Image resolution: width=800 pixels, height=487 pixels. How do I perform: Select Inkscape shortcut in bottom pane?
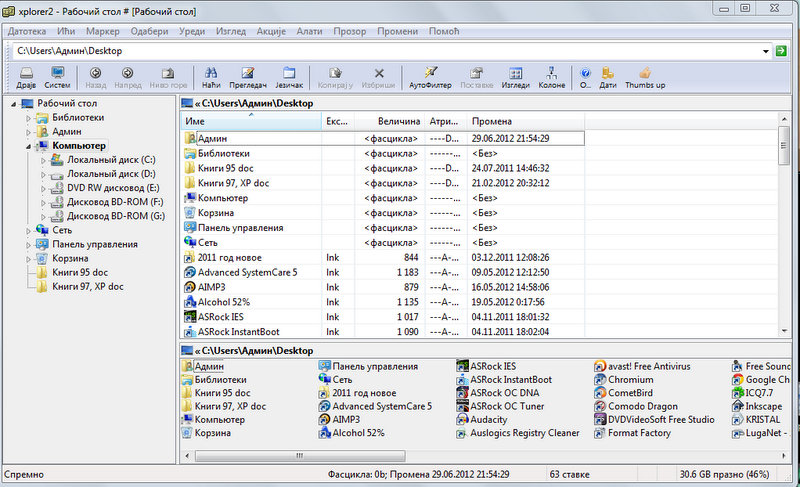point(757,406)
